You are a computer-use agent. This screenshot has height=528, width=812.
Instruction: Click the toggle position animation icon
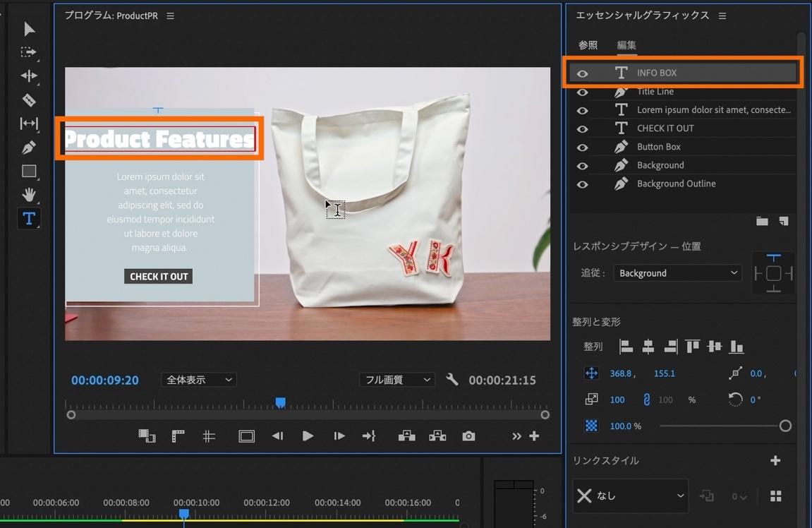point(591,373)
